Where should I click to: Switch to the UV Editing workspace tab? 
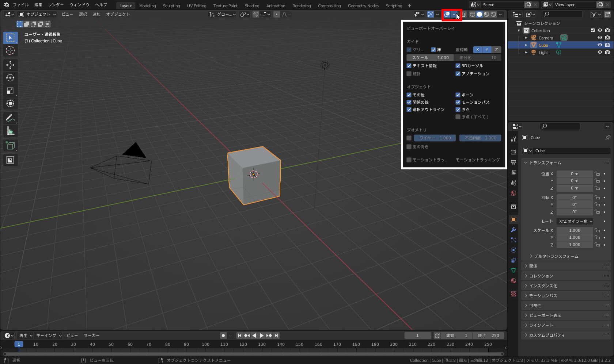[197, 6]
